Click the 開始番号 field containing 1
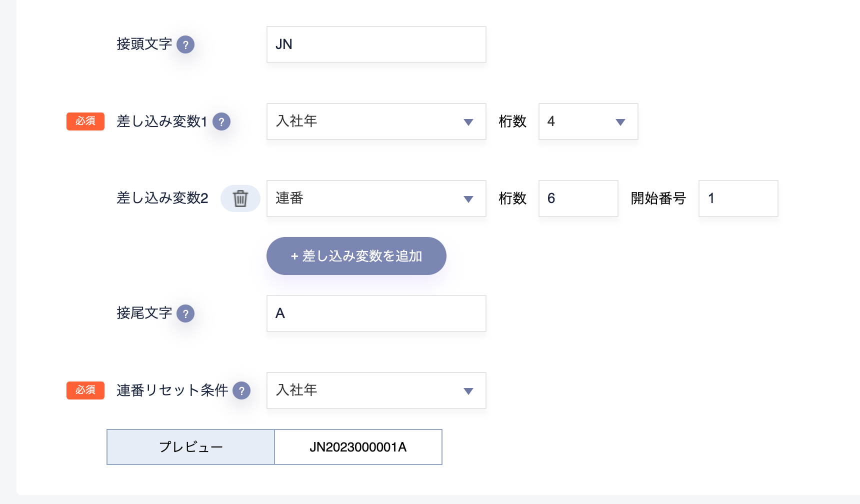 (x=738, y=198)
